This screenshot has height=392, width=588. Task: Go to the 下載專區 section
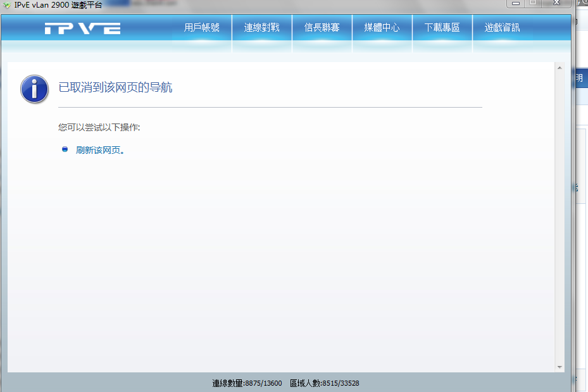coord(442,28)
